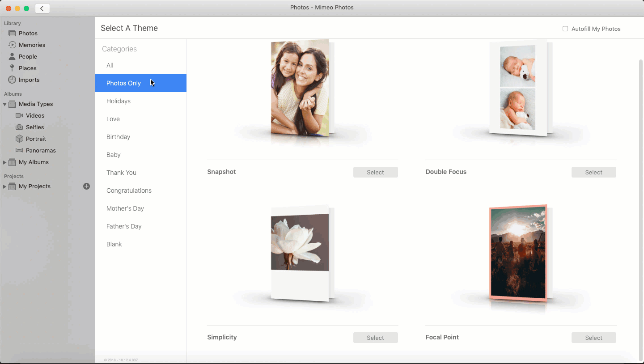Click the Places pin icon
This screenshot has height=364, width=644.
12,68
